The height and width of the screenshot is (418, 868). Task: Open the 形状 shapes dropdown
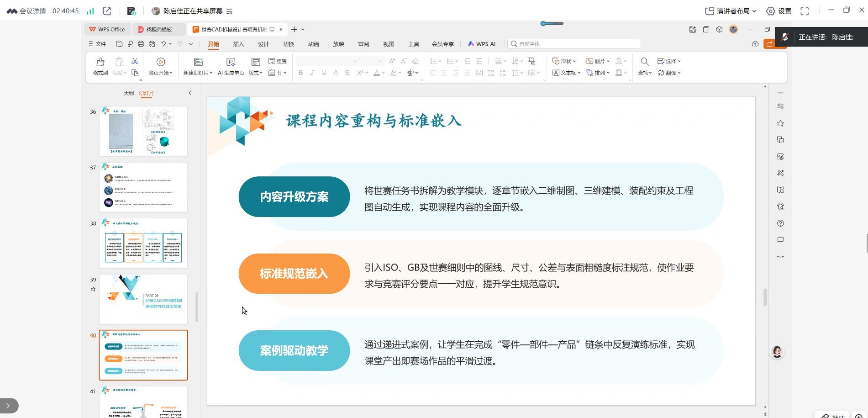pos(564,61)
